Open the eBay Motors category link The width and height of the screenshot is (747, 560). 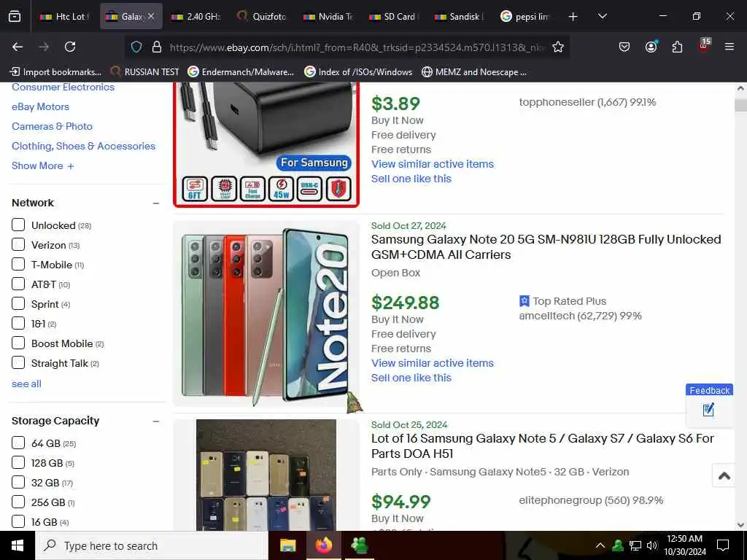pos(41,106)
